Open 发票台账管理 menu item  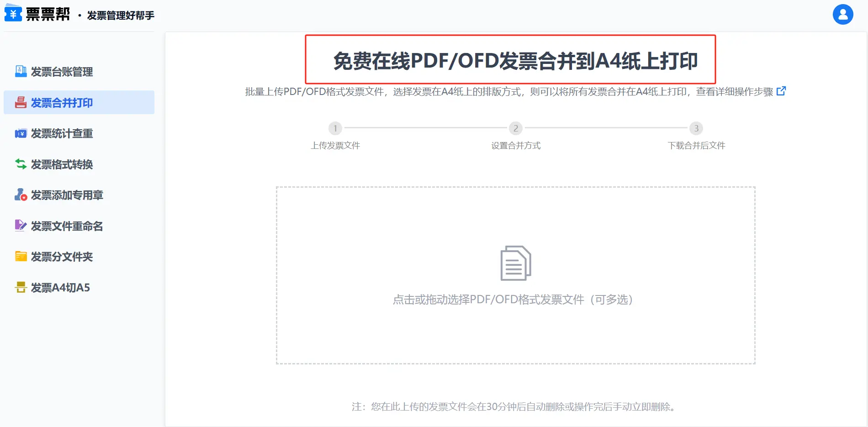(62, 72)
